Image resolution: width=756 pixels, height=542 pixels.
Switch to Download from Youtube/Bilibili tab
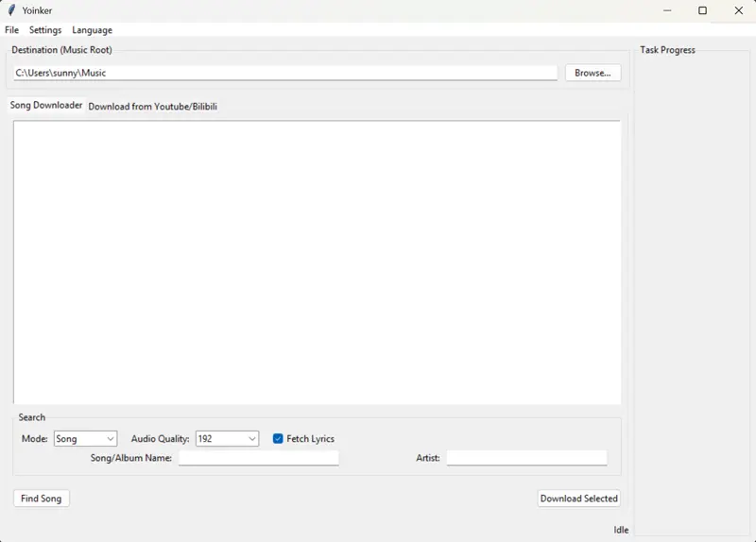152,107
